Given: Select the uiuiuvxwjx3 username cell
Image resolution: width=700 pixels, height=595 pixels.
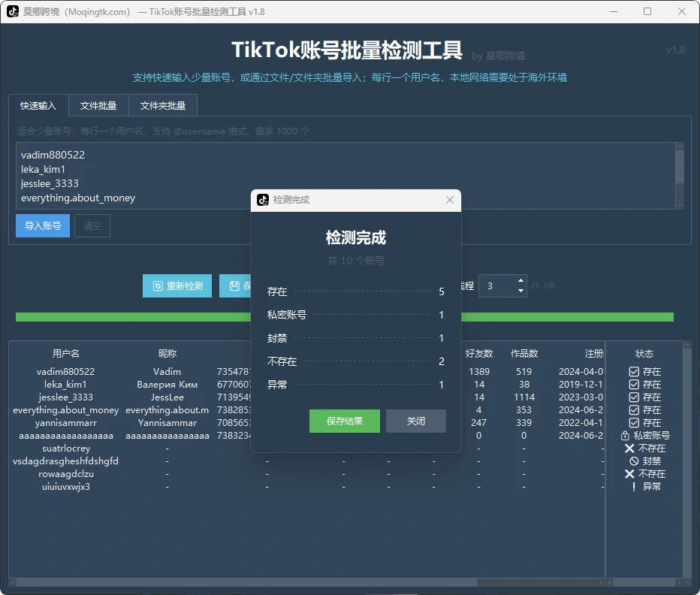Looking at the screenshot, I should point(65,487).
